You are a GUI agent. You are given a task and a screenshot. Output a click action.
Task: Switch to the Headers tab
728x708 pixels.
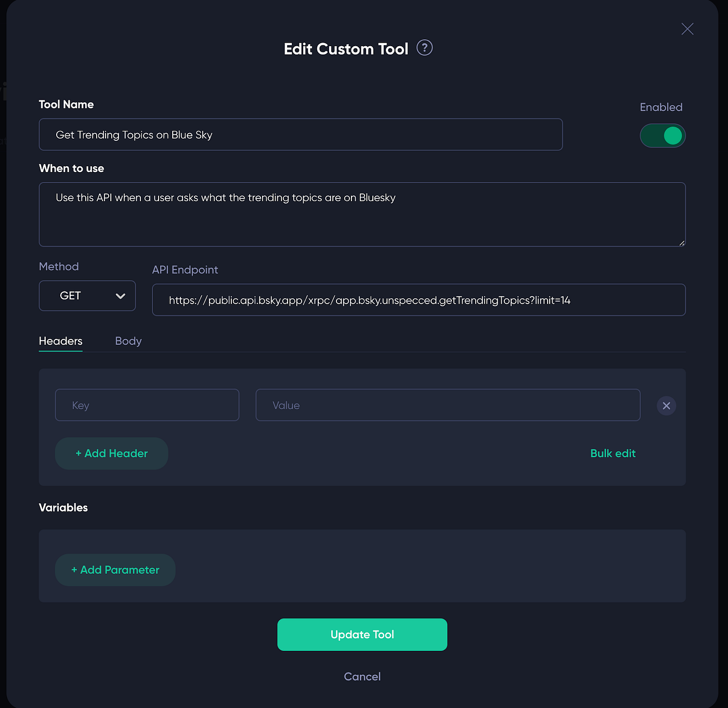(x=61, y=341)
